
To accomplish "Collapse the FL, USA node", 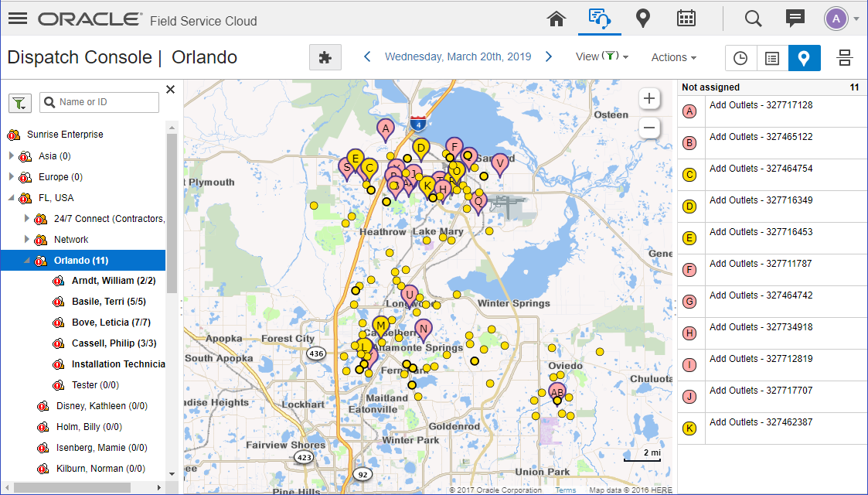I will coord(12,198).
